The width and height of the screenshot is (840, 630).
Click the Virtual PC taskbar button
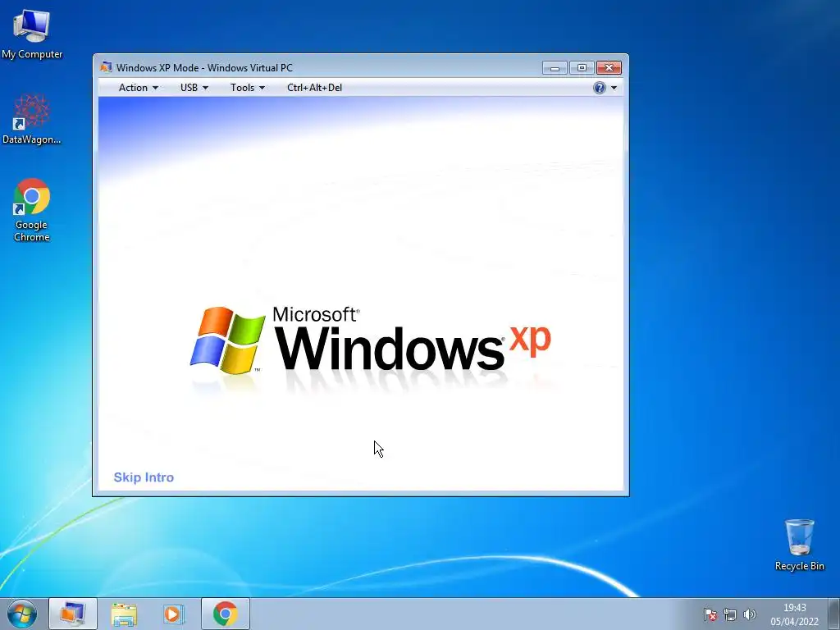pos(73,614)
